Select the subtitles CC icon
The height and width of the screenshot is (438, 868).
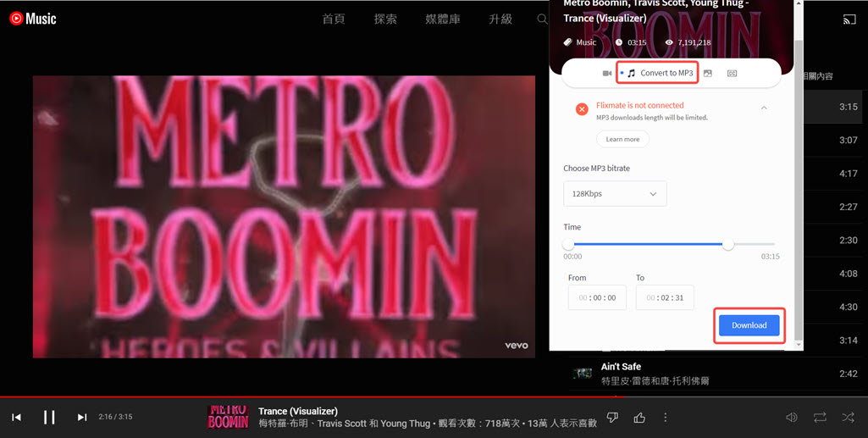732,73
